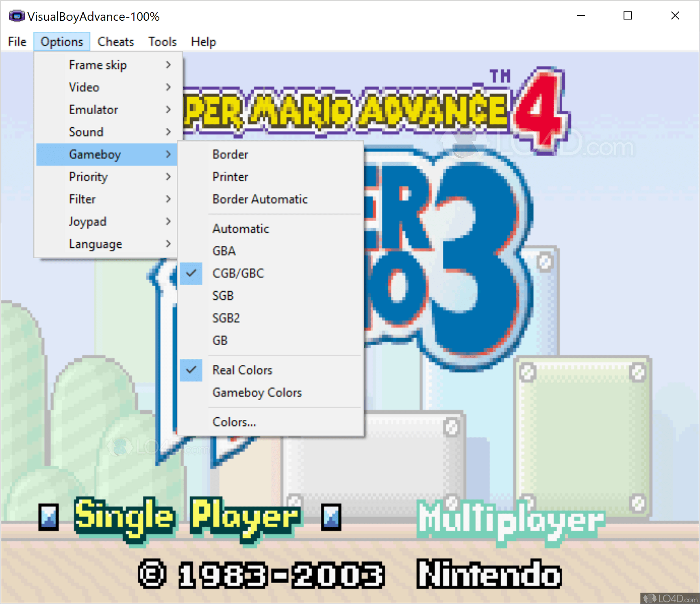Enable Gameboy Colors

click(257, 392)
